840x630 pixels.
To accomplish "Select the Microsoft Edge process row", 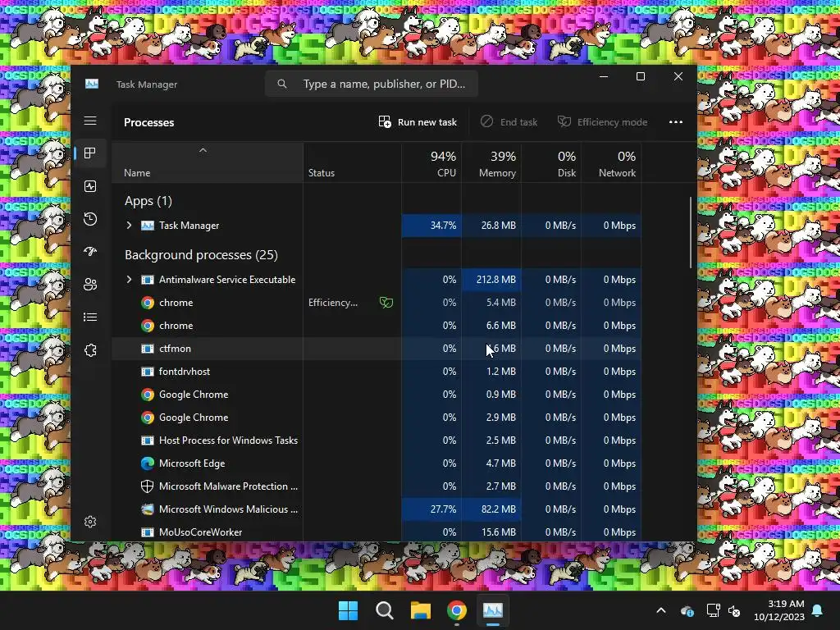I will click(x=377, y=463).
